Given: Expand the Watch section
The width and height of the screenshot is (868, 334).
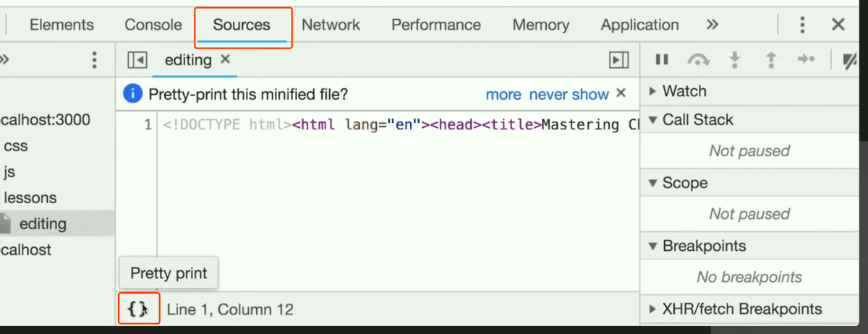Looking at the screenshot, I should click(x=677, y=91).
